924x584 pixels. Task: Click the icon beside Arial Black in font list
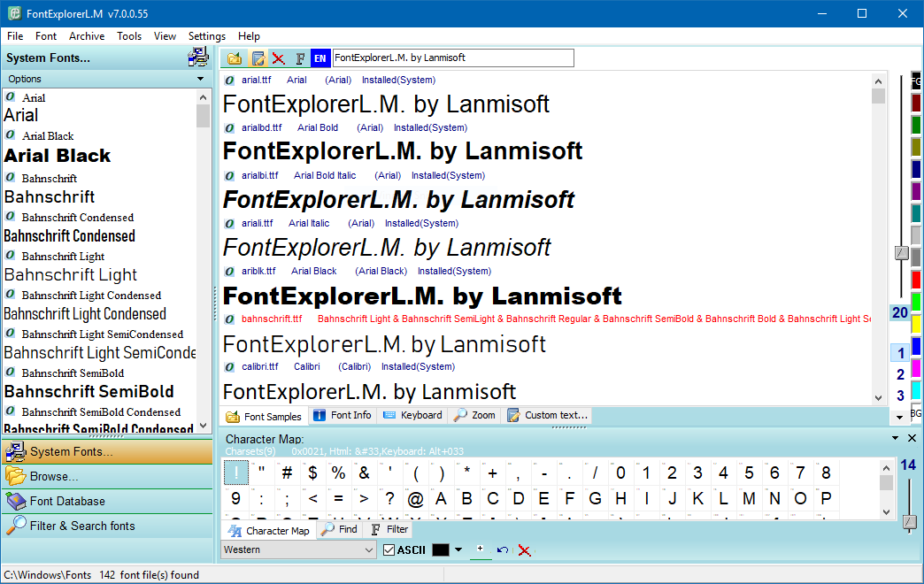pyautogui.click(x=10, y=135)
